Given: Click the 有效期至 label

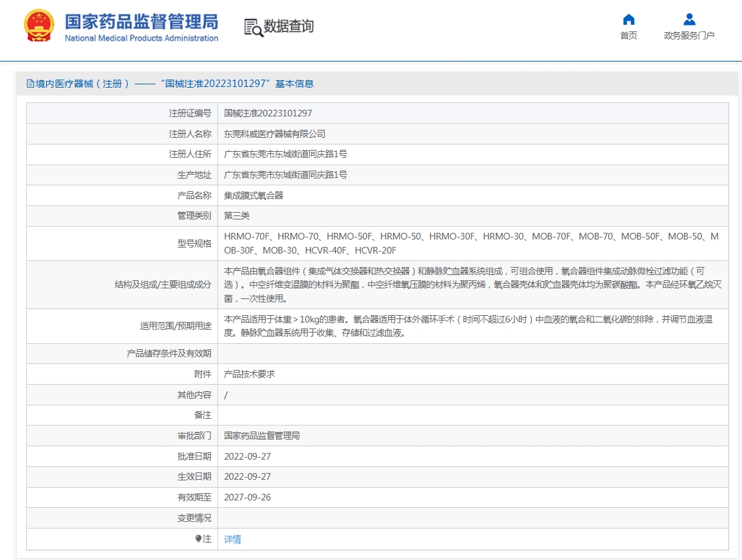Looking at the screenshot, I should [195, 497].
